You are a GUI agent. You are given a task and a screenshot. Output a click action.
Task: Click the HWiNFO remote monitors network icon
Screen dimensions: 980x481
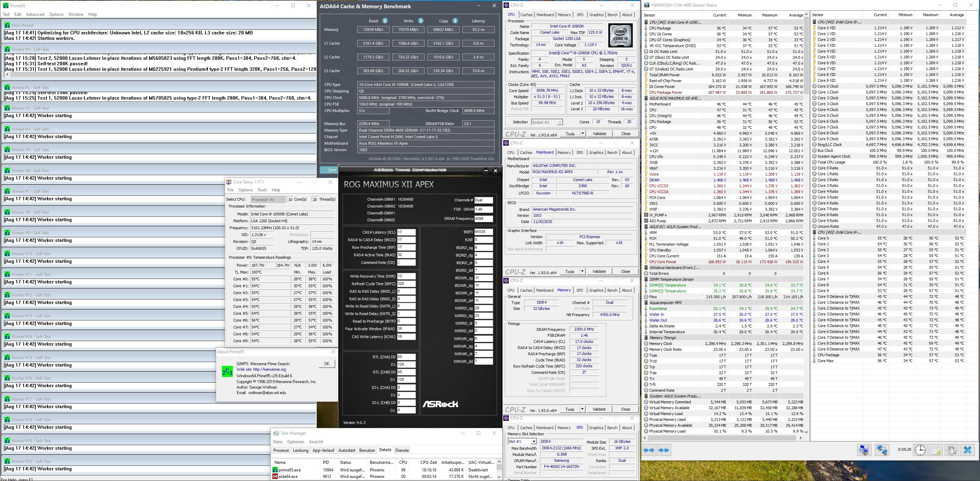coord(882,450)
